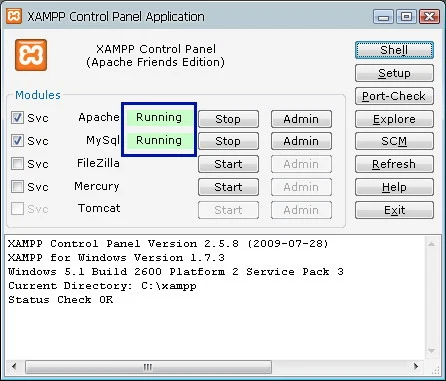
Task: Click the log line 'Current Directory: C:\xampp'
Action: pos(102,286)
